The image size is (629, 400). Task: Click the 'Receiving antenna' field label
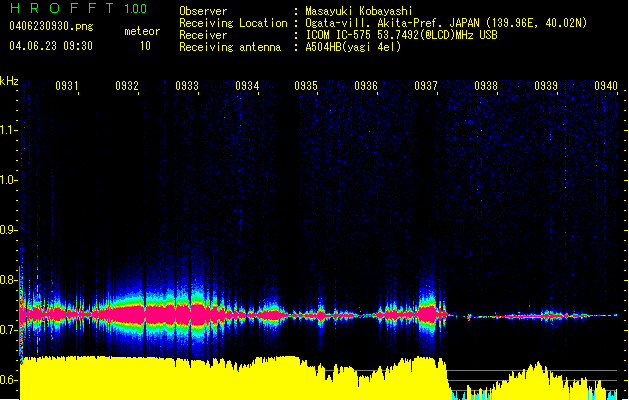230,47
